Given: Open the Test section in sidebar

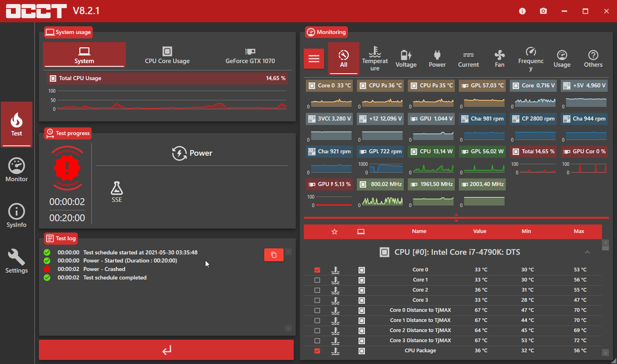Looking at the screenshot, I should click(17, 124).
